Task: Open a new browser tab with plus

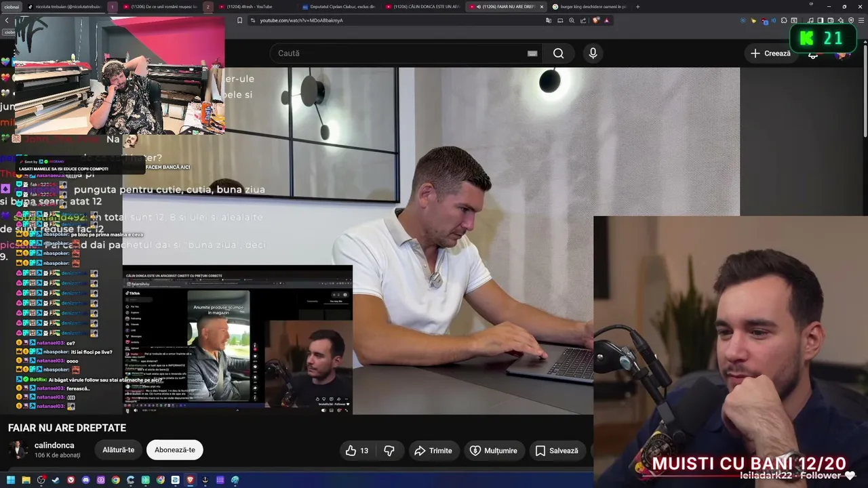Action: coord(637,7)
